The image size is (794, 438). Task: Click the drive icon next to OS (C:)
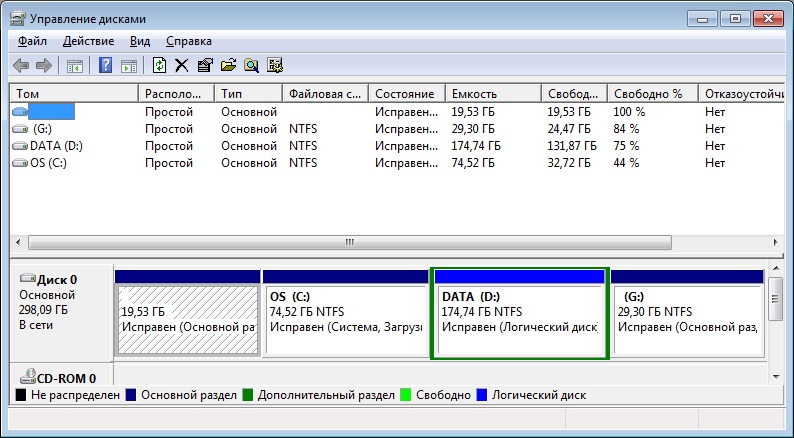tap(20, 163)
